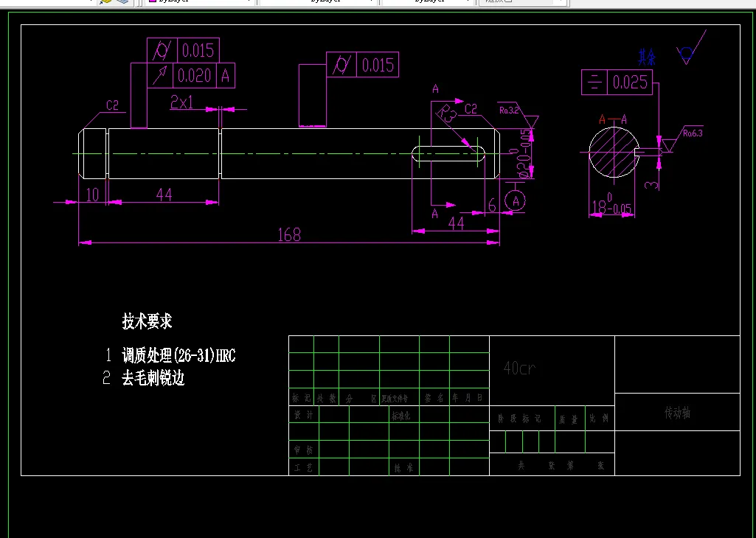This screenshot has height=538, width=756.
Task: Select the circular runout arrow symbol
Action: 160,76
